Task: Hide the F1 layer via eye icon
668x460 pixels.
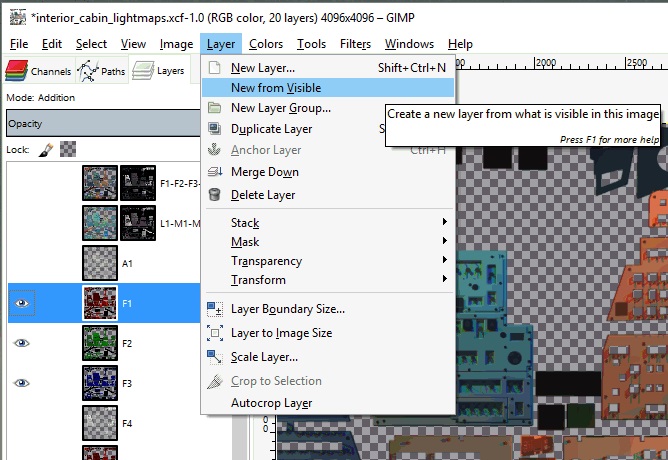Action: coord(22,303)
